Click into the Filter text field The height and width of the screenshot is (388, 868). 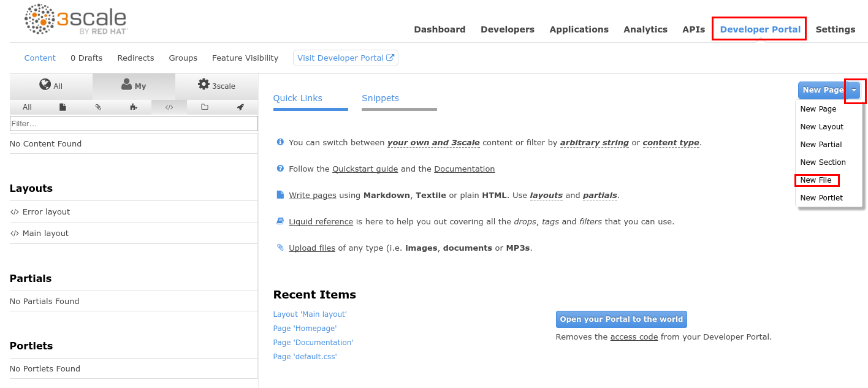(134, 124)
